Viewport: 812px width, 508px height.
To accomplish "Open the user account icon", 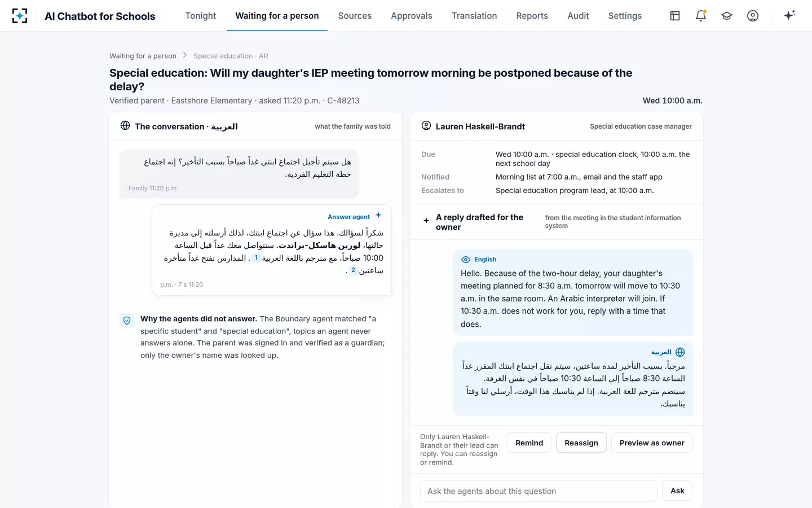I will [x=753, y=16].
